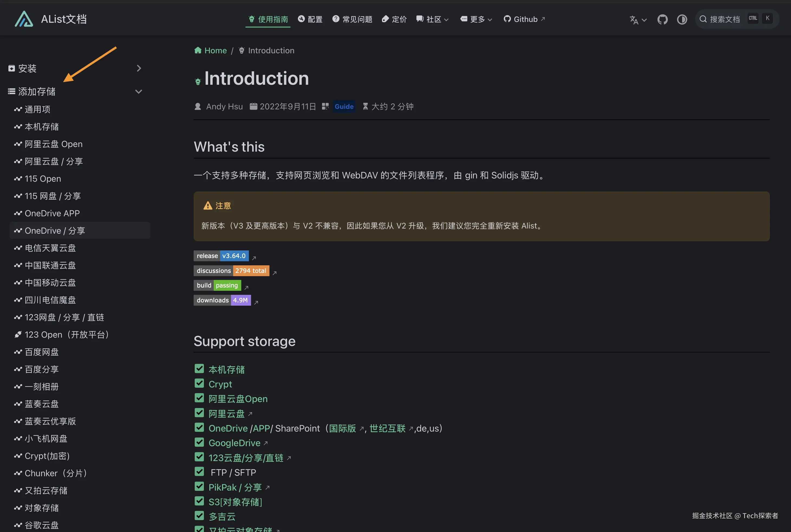The width and height of the screenshot is (791, 532).
Task: Toggle the Crypt checkbox
Action: 199,383
